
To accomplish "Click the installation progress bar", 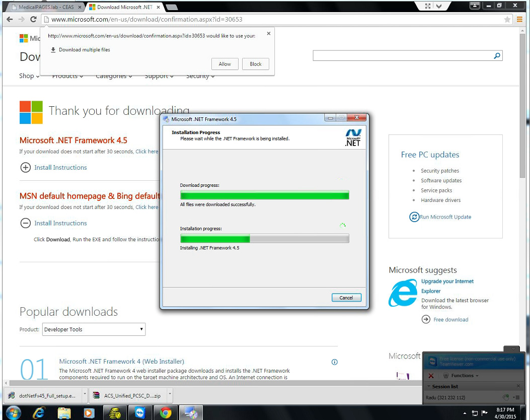I will [x=265, y=238].
